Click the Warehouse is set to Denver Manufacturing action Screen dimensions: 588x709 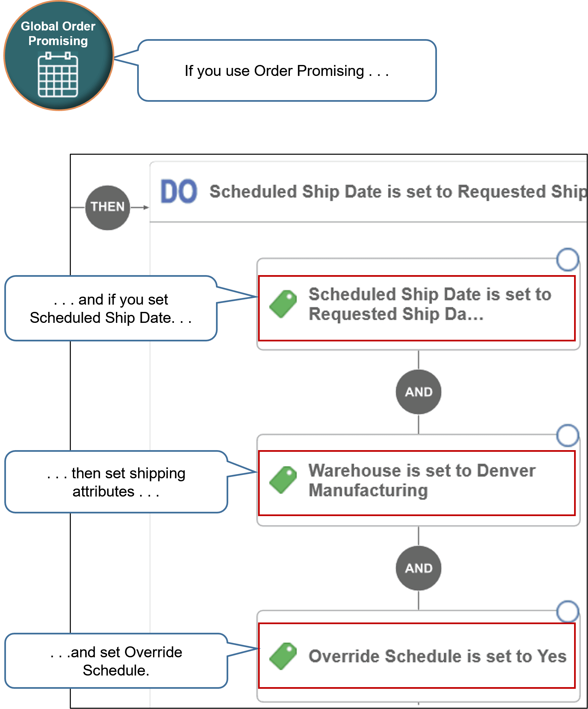(x=422, y=479)
